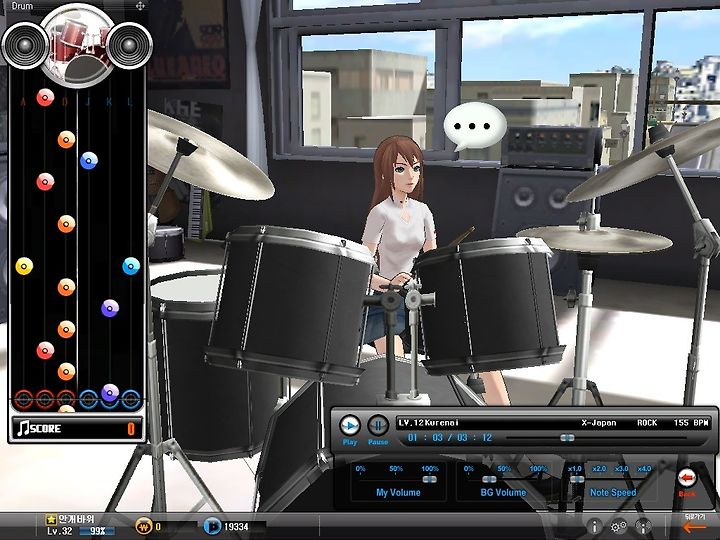The height and width of the screenshot is (540, 720).
Task: Open the info icon in the bottom bar
Action: tap(594, 526)
